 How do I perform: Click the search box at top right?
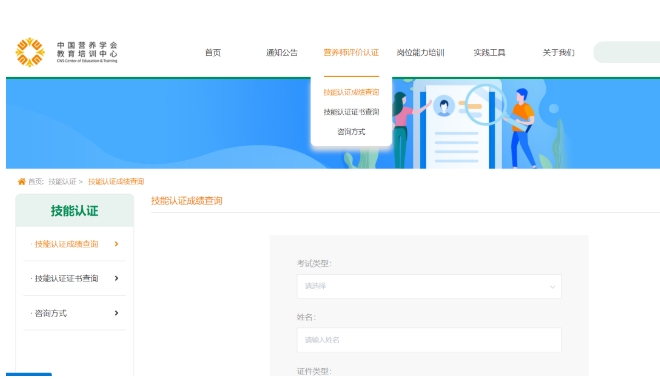626,52
